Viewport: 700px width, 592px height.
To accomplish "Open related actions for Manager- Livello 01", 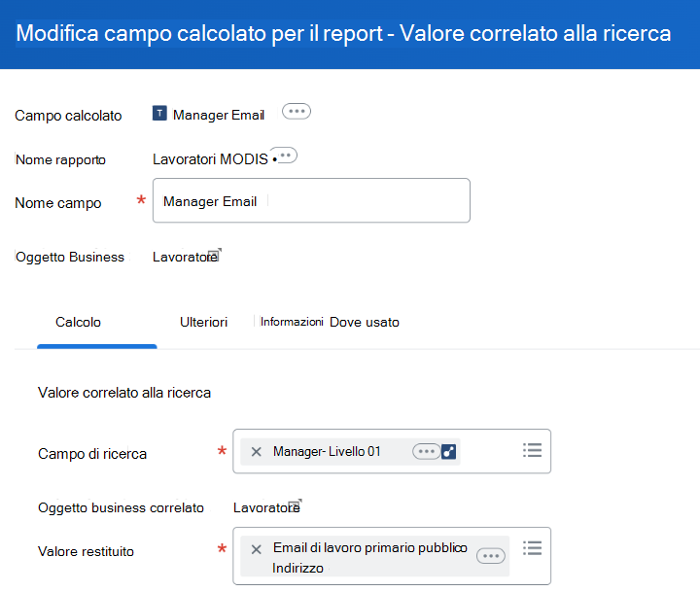I will [426, 451].
